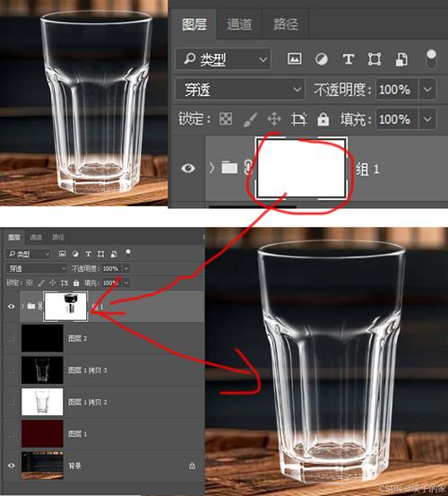Viewport: 448px width, 496px height.
Task: Lock transparent pixels in the enlarged panel
Action: pyautogui.click(x=226, y=119)
